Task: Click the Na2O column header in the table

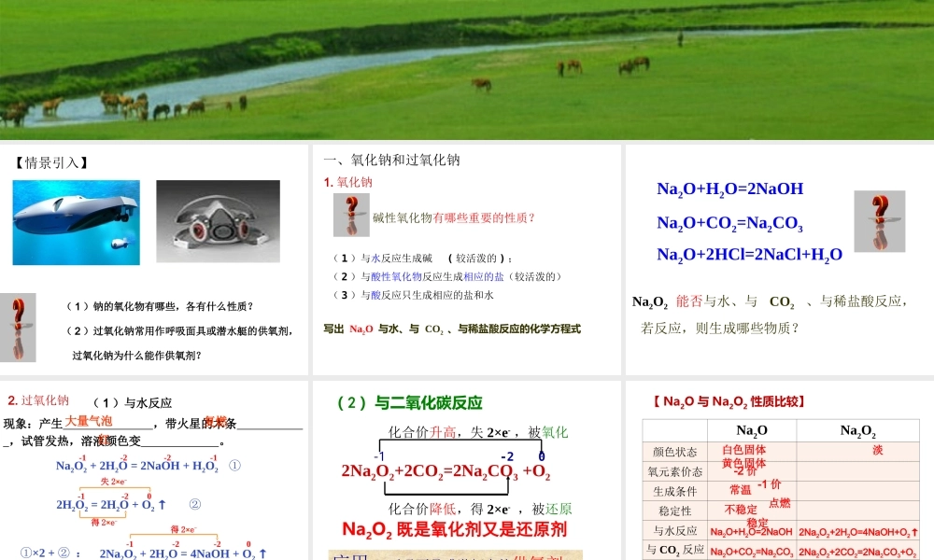Action: (752, 430)
